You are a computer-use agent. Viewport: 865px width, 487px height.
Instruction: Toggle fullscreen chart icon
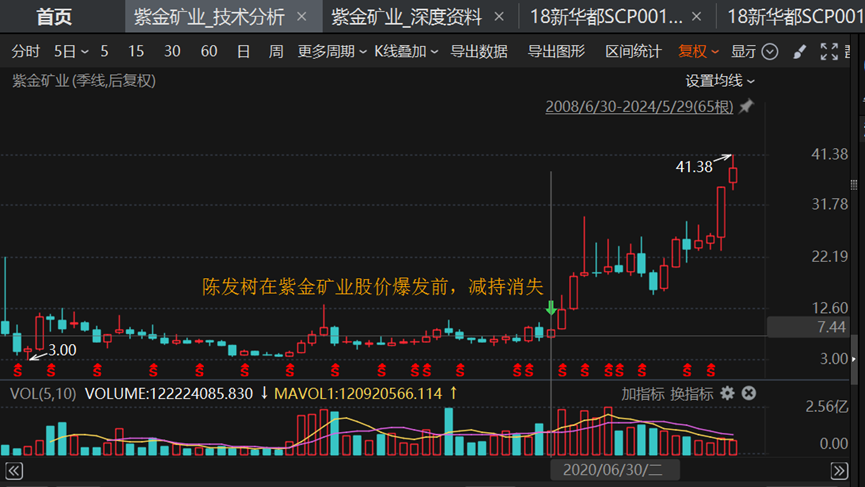(829, 51)
